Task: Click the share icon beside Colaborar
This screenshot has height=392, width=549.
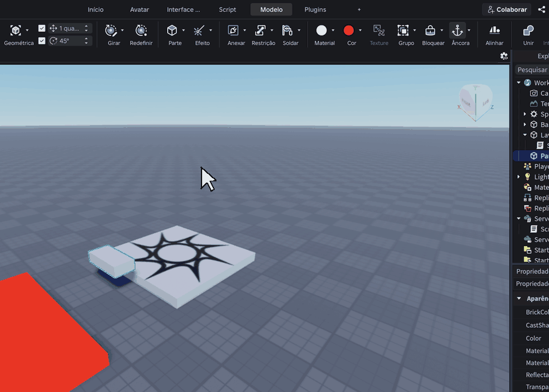Action: tap(542, 9)
